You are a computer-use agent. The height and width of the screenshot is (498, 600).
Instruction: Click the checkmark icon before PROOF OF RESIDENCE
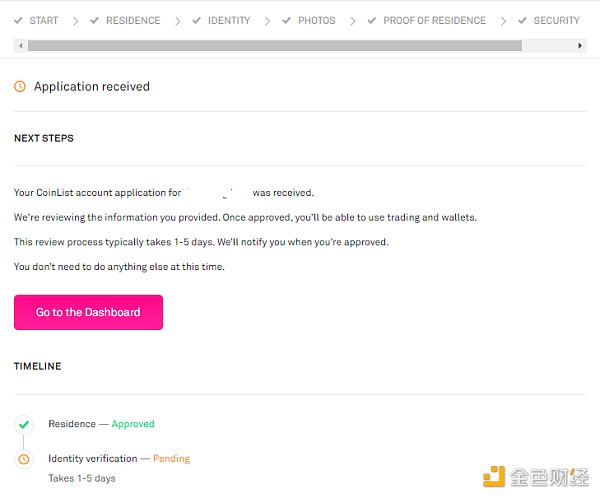(373, 20)
